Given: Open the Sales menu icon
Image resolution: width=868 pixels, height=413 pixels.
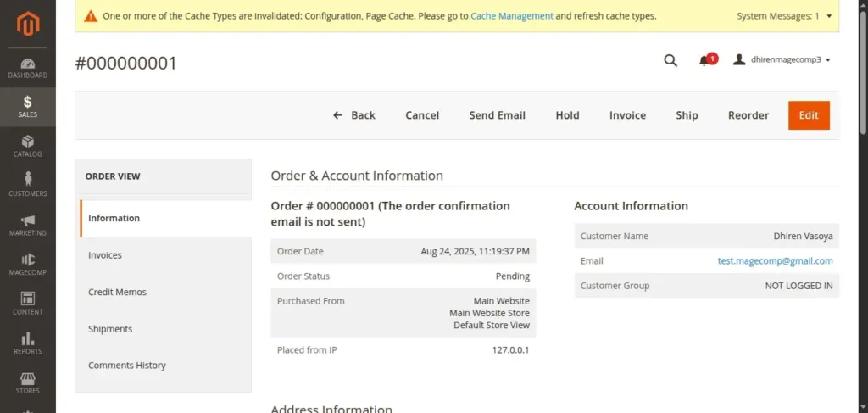Looking at the screenshot, I should [28, 107].
